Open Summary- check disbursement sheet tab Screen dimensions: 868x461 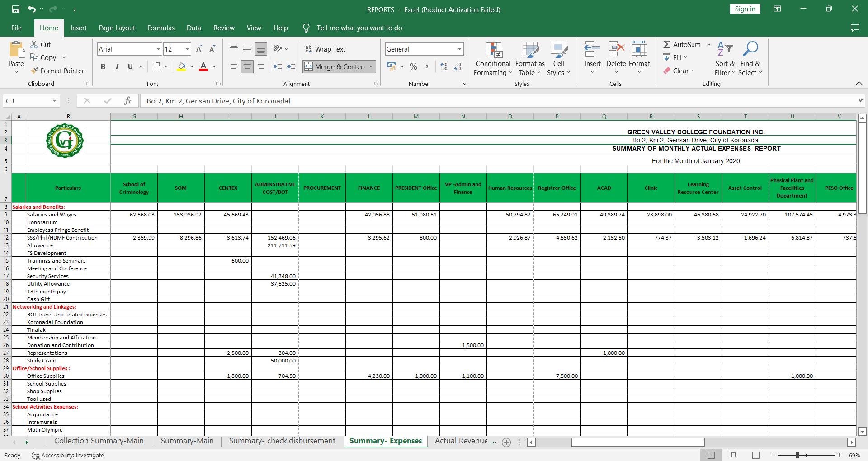click(x=282, y=441)
